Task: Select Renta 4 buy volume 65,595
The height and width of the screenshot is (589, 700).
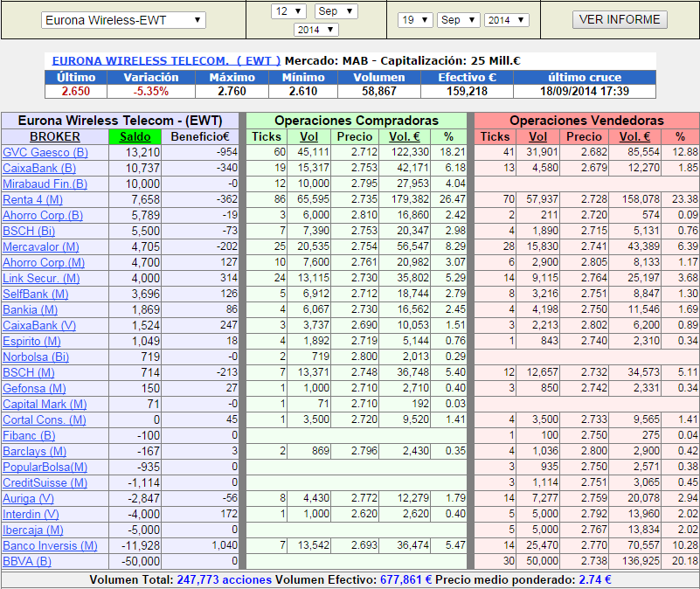Action: click(x=314, y=199)
